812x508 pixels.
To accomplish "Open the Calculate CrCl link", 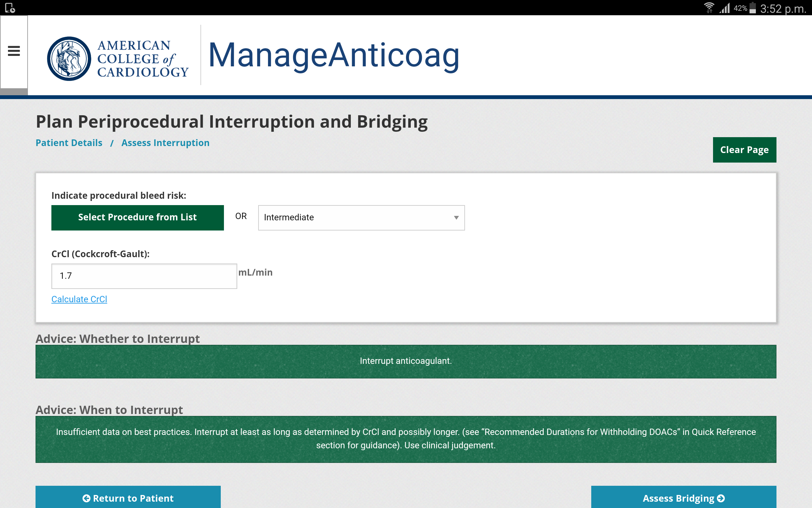I will point(79,299).
